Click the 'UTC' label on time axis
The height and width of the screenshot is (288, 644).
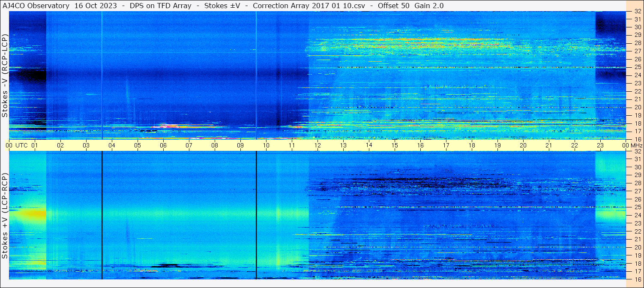pyautogui.click(x=22, y=145)
